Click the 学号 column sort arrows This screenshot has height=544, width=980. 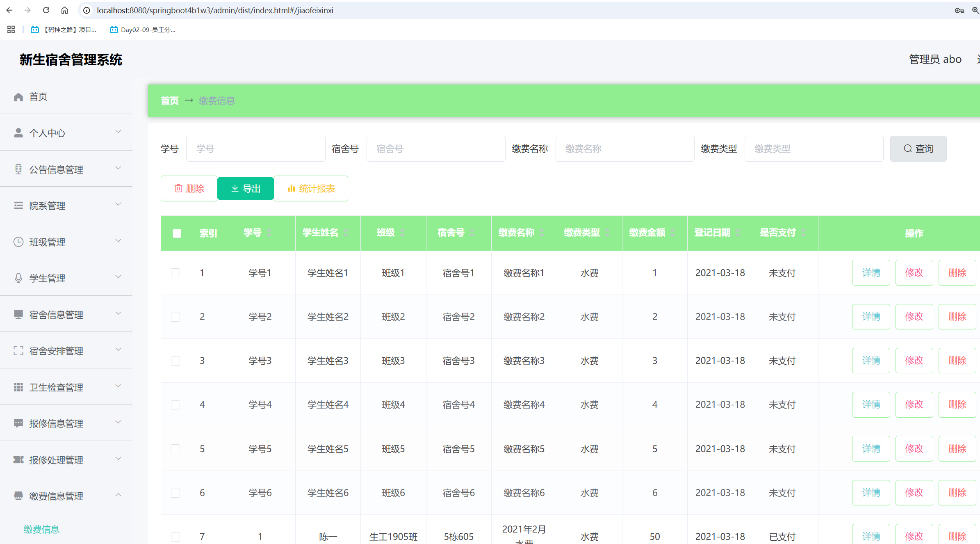click(x=269, y=233)
